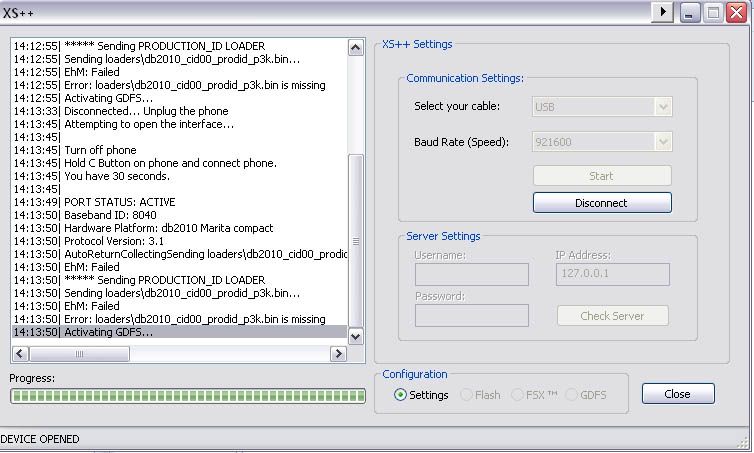Click the Start button
This screenshot has width=754, height=453.
[601, 176]
